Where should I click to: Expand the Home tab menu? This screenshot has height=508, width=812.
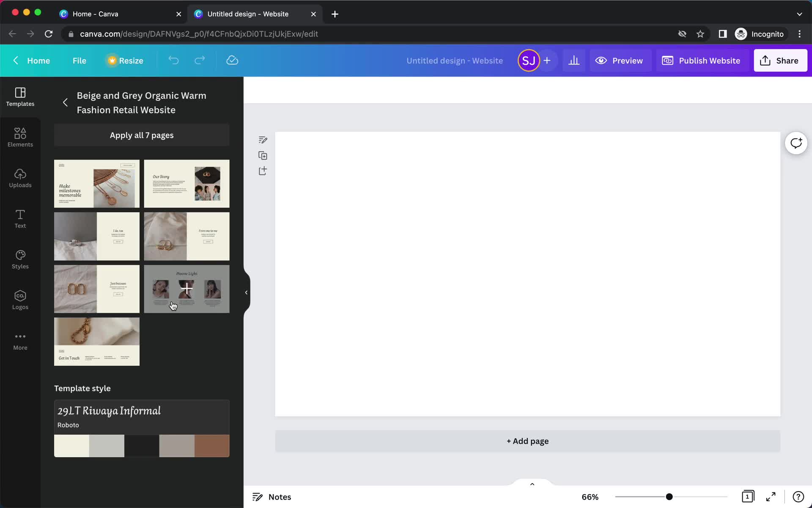pos(38,60)
